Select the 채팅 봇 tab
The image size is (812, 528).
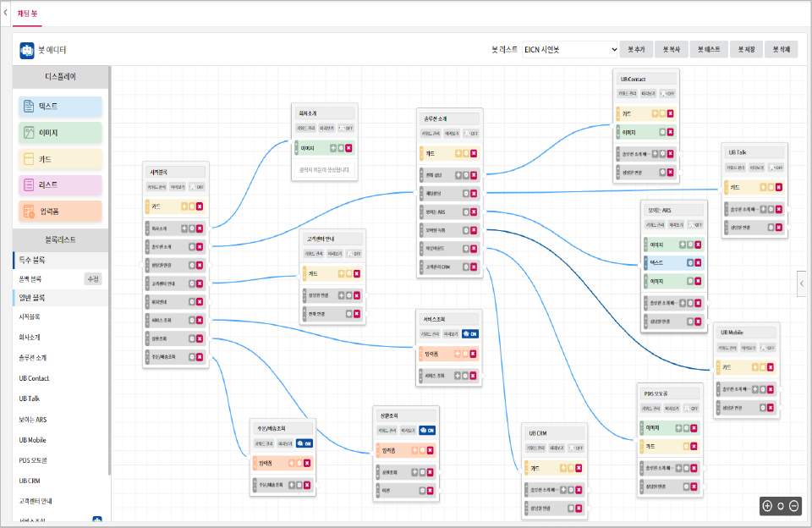pos(27,14)
